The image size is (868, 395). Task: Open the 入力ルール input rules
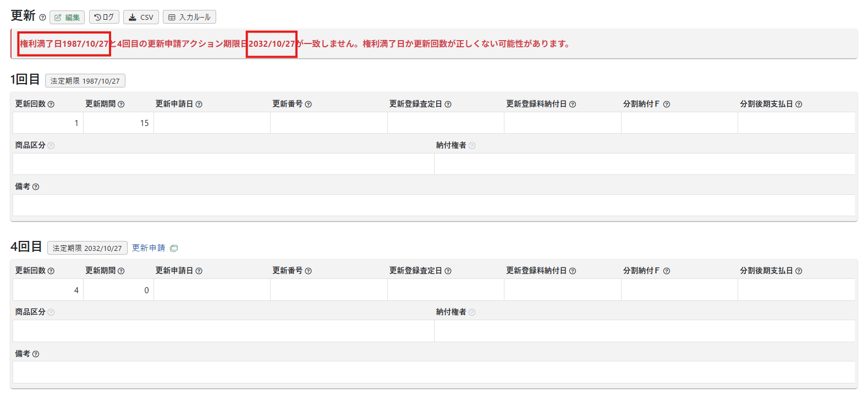point(189,18)
